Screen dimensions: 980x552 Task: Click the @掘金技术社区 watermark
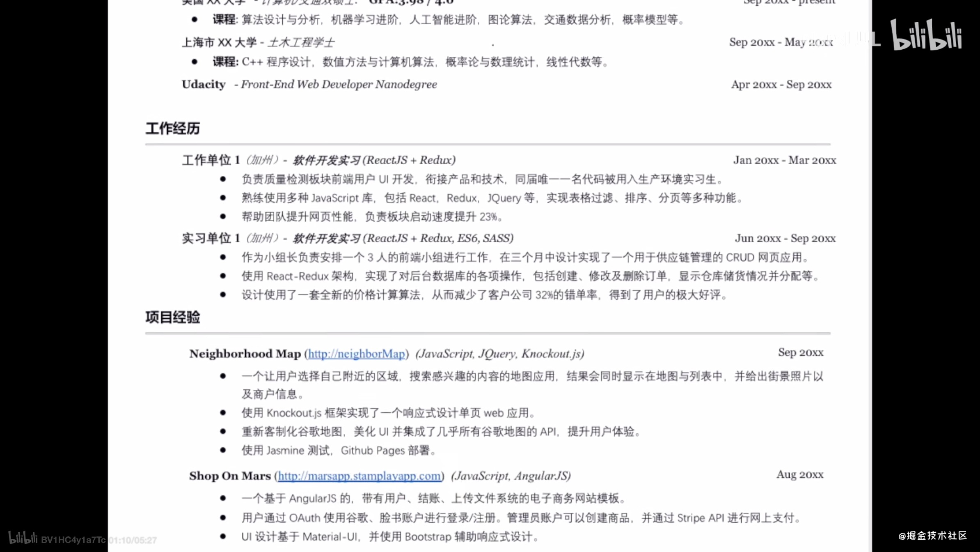pyautogui.click(x=932, y=536)
